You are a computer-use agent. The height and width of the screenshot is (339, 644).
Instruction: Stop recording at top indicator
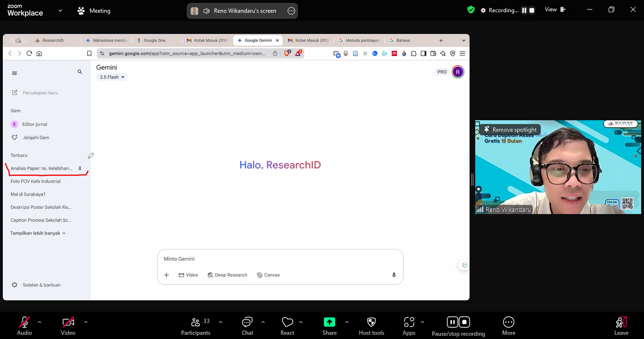pyautogui.click(x=532, y=10)
